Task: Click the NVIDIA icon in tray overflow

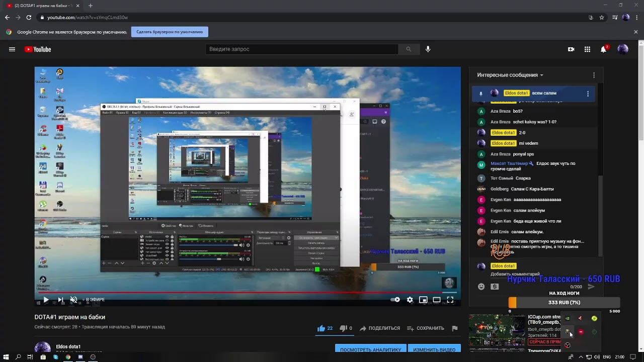Action: pos(568,318)
